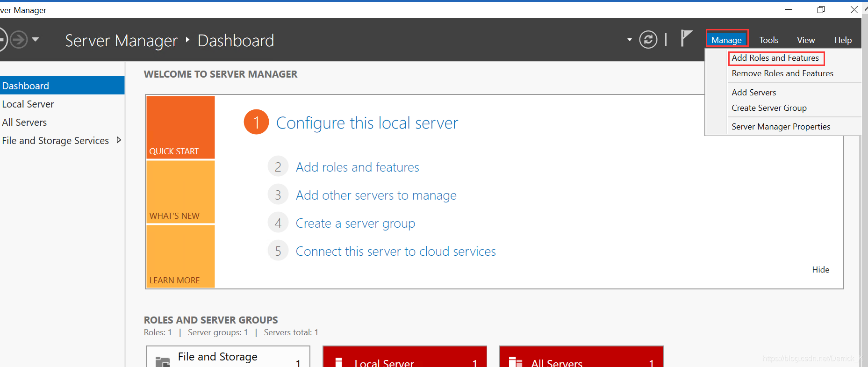Click the Dashboard breadcrumb title
Image resolution: width=868 pixels, height=367 pixels.
click(x=236, y=41)
